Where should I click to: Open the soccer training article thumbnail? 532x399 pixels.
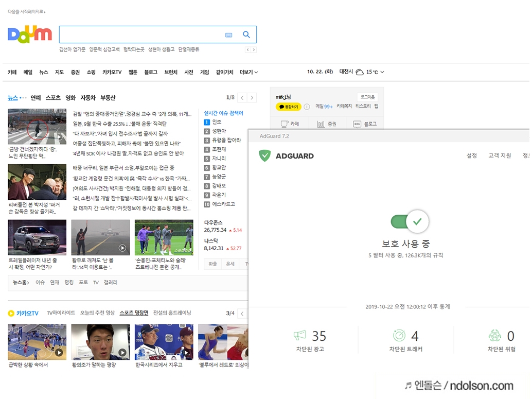164,237
